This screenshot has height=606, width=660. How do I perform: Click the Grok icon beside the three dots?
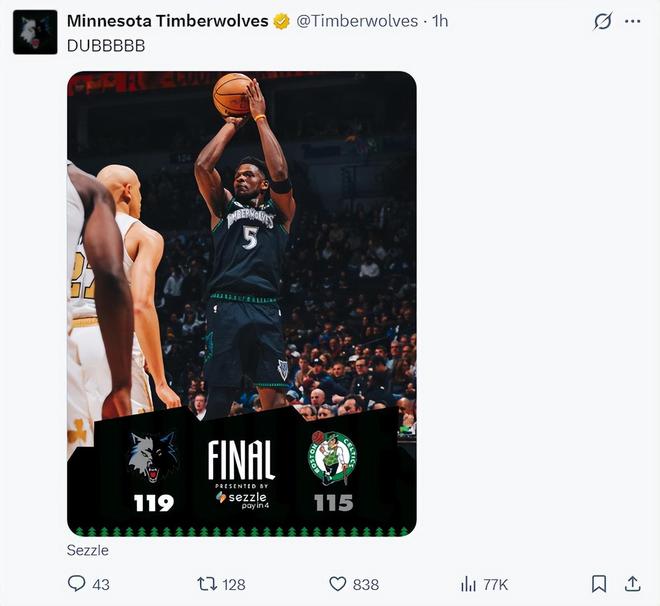click(x=602, y=21)
